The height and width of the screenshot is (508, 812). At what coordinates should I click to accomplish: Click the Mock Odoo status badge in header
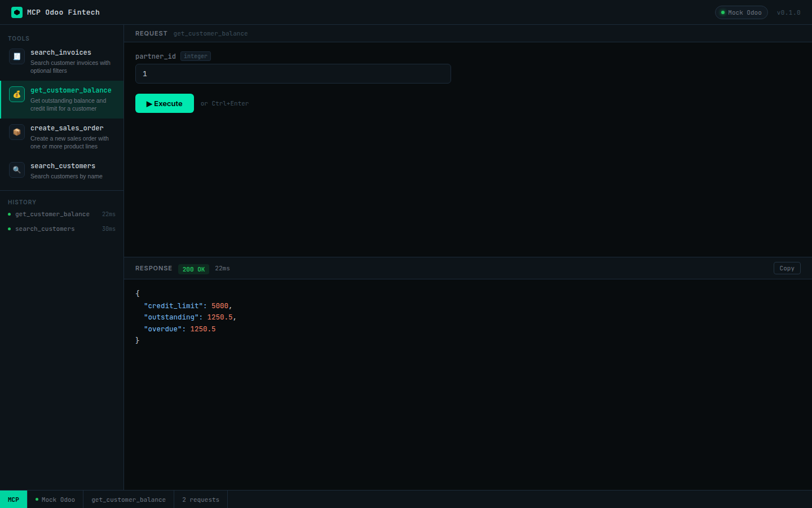(x=741, y=12)
